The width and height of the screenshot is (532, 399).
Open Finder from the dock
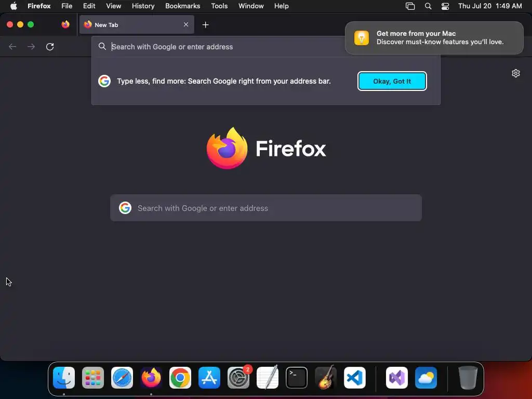(x=64, y=378)
